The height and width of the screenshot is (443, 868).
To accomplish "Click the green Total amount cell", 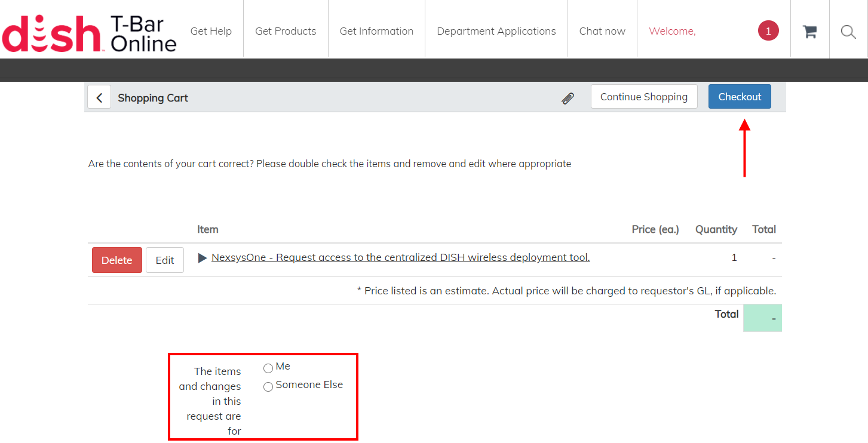I will [x=762, y=318].
